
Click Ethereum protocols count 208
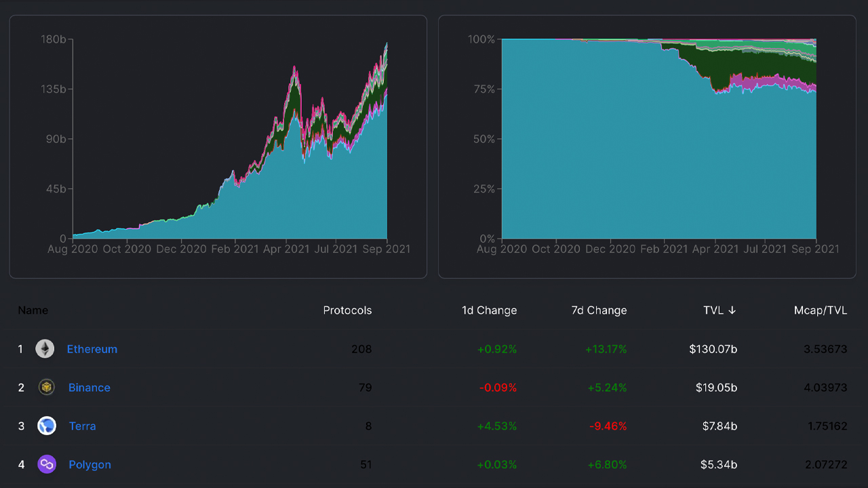tap(361, 349)
